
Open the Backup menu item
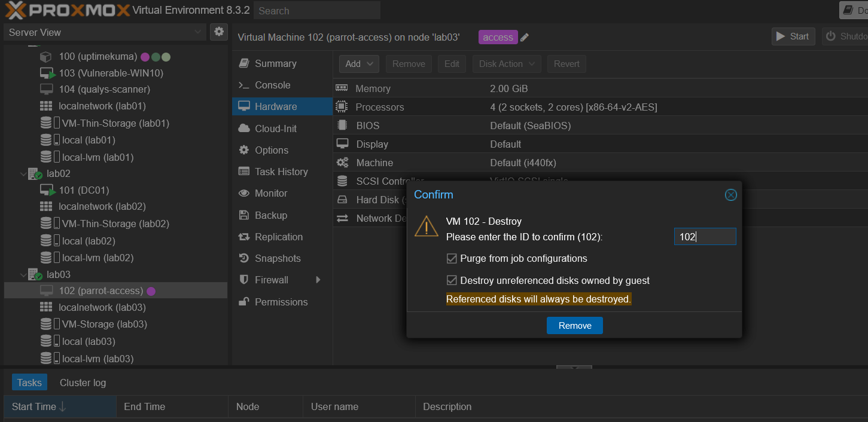pyautogui.click(x=282, y=215)
